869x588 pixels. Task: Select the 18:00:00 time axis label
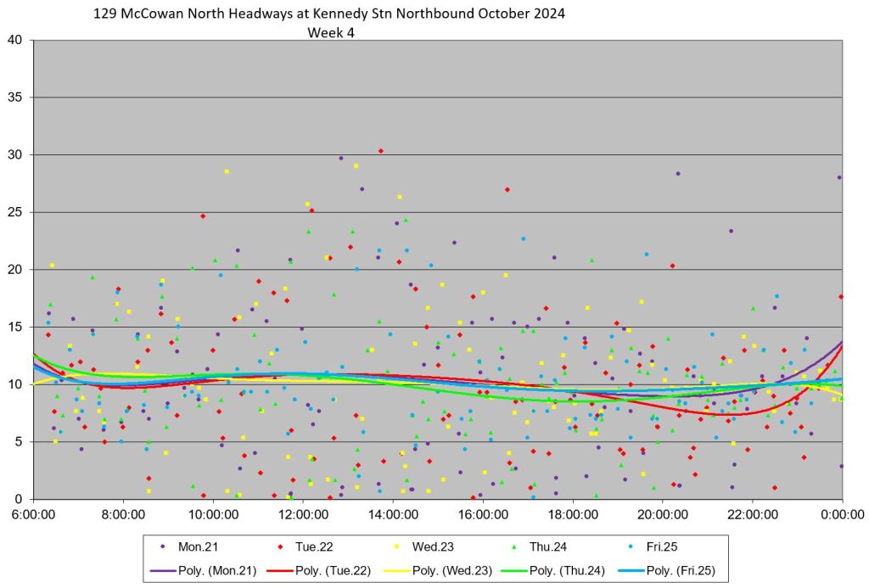pos(573,515)
